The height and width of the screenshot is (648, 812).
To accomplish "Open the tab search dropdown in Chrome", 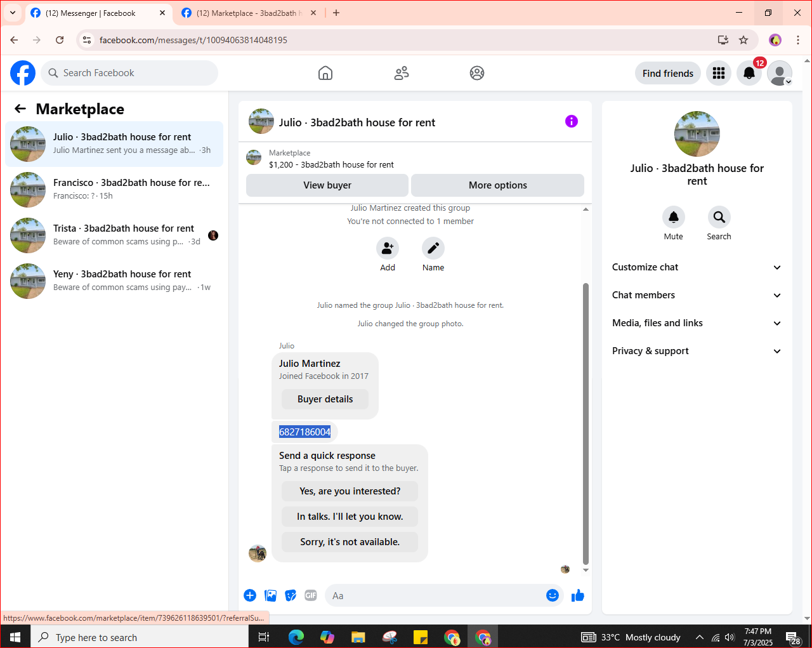I will click(13, 13).
